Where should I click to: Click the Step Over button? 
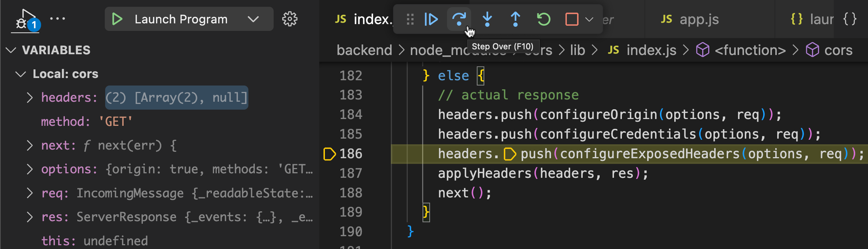(459, 19)
